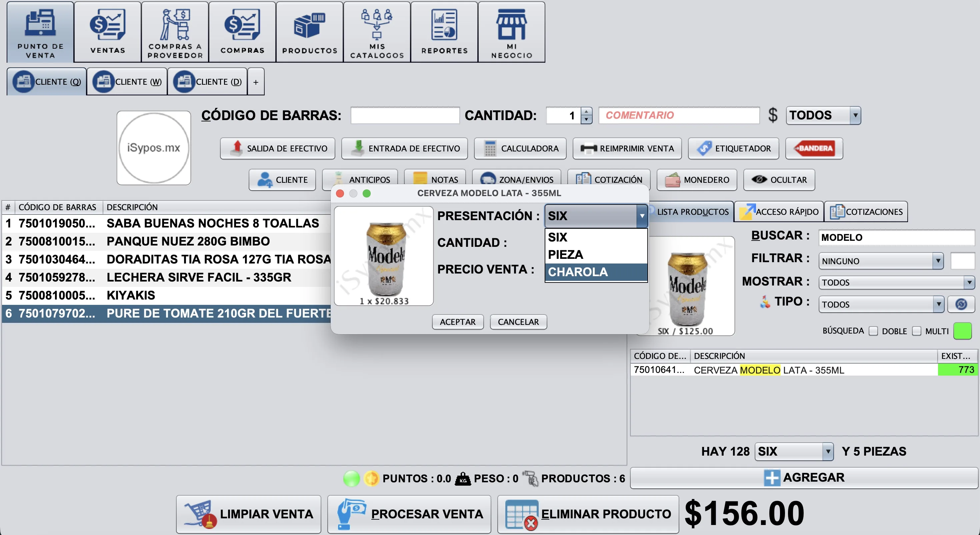Click Procesar Venta button
The image size is (980, 535).
coord(409,514)
